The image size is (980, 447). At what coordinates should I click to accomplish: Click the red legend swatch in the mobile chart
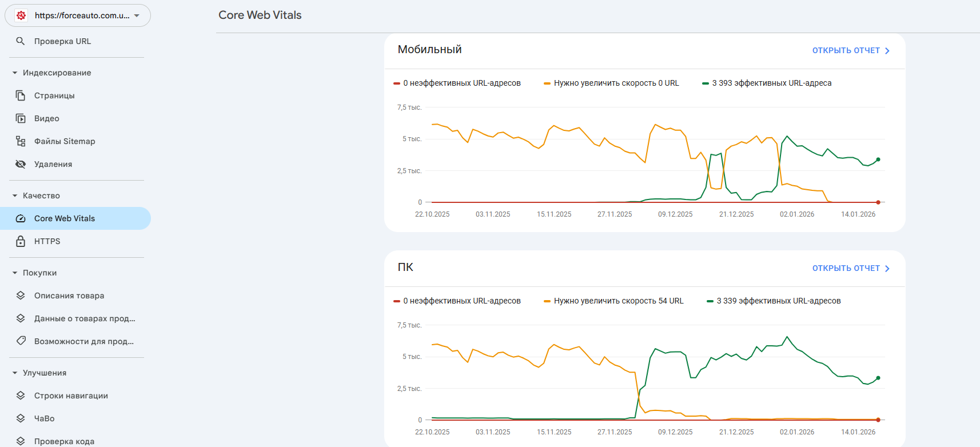coord(397,83)
